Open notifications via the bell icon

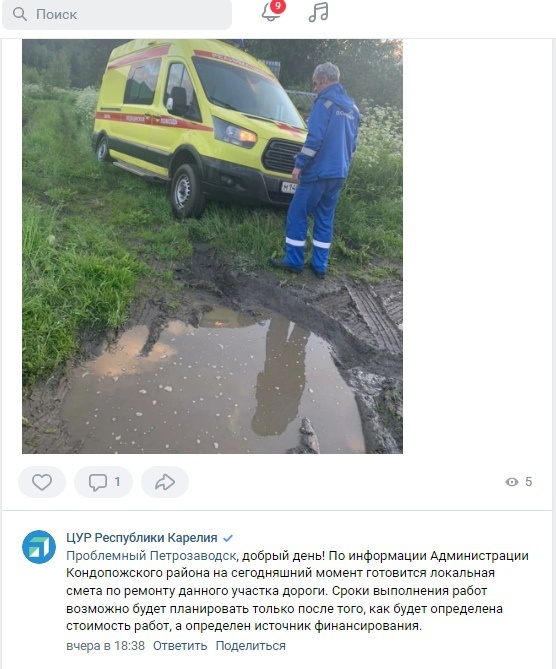click(x=271, y=12)
